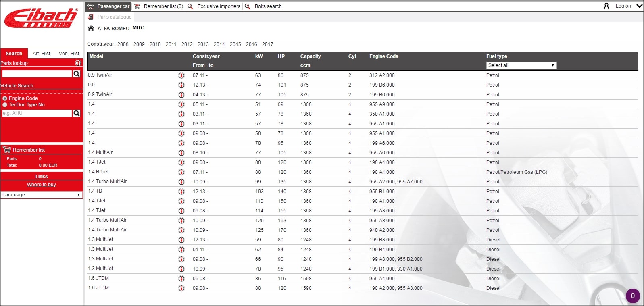This screenshot has height=306, width=644.
Task: Switch to the Art.-Hist. tab
Action: pyautogui.click(x=42, y=54)
